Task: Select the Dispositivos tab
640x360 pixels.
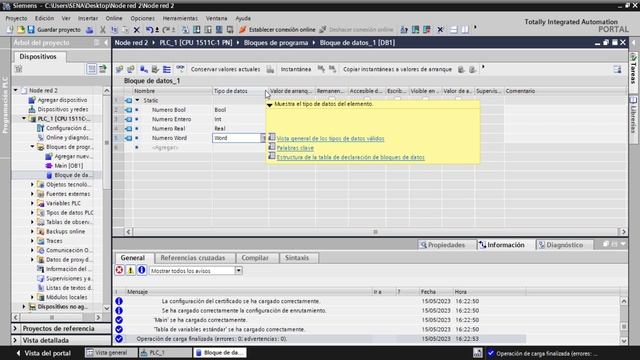Action: 38,56
